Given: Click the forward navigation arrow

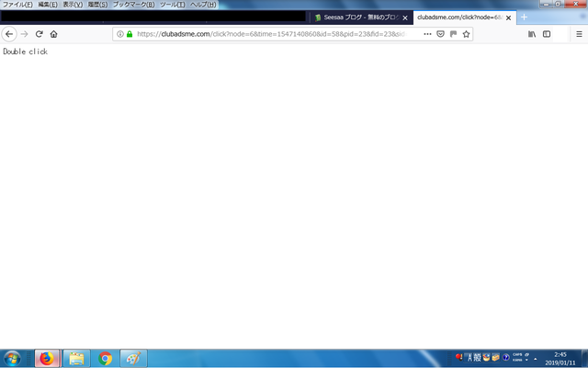Looking at the screenshot, I should [25, 34].
